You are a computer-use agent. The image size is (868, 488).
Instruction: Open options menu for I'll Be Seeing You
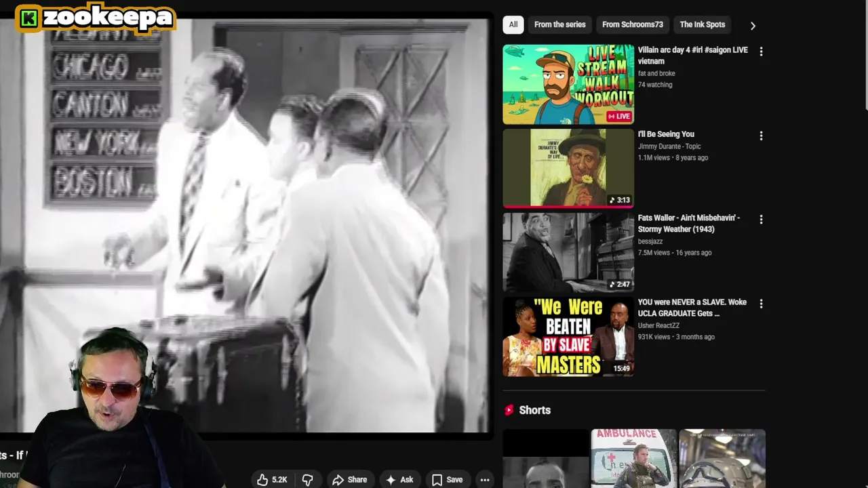pyautogui.click(x=761, y=136)
